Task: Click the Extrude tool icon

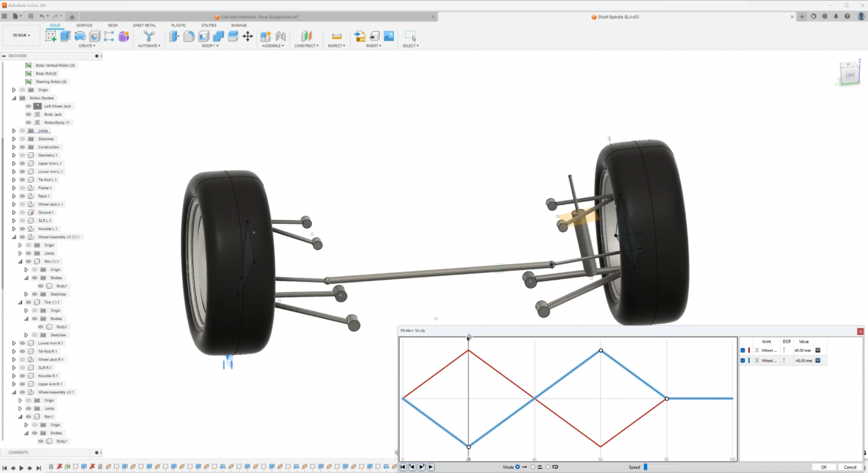Action: tap(66, 36)
